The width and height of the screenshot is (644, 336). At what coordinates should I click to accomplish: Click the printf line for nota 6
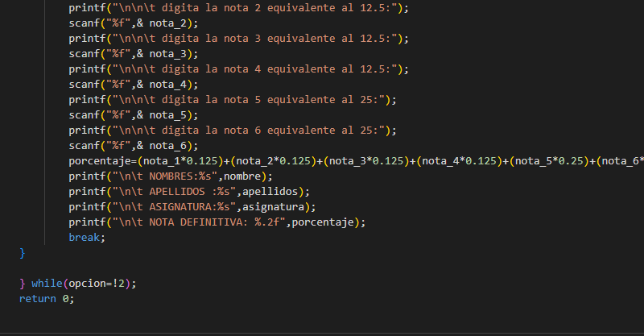pyautogui.click(x=233, y=131)
